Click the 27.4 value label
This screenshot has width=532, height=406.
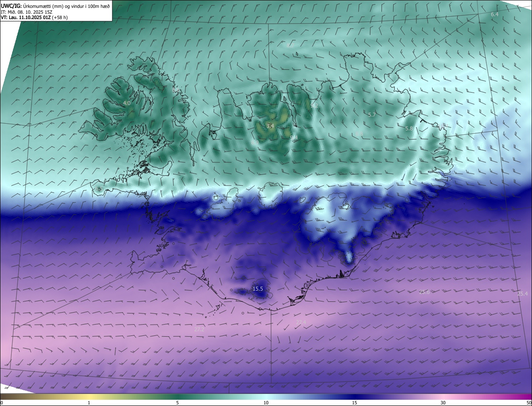(301, 322)
